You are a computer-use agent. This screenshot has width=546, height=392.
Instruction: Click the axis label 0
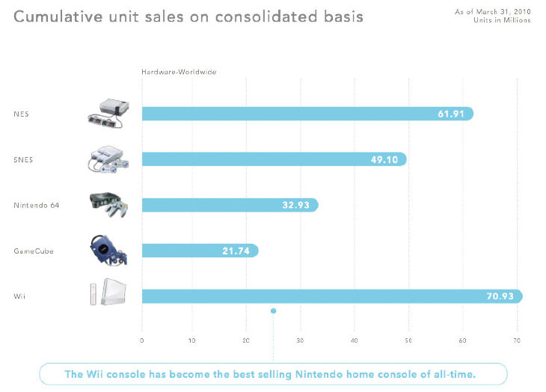[142, 340]
